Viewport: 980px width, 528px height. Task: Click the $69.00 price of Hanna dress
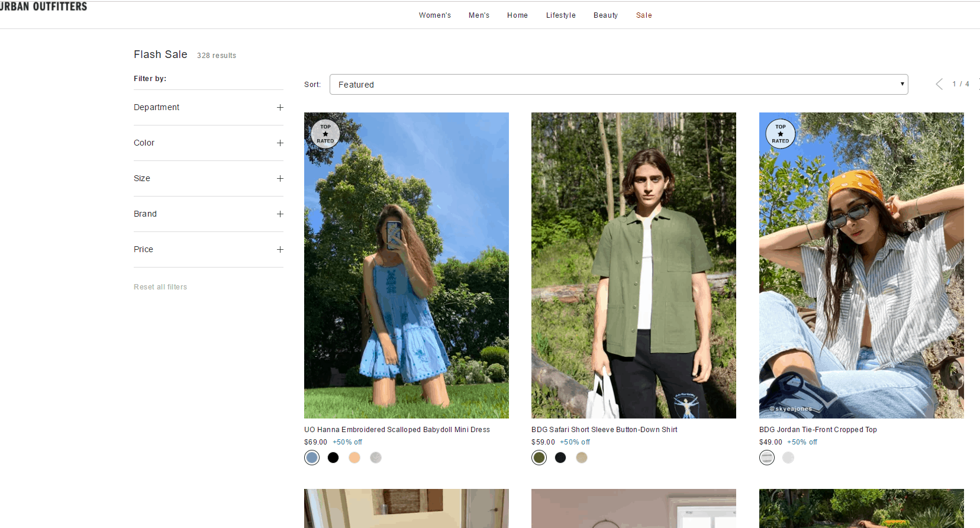point(315,442)
